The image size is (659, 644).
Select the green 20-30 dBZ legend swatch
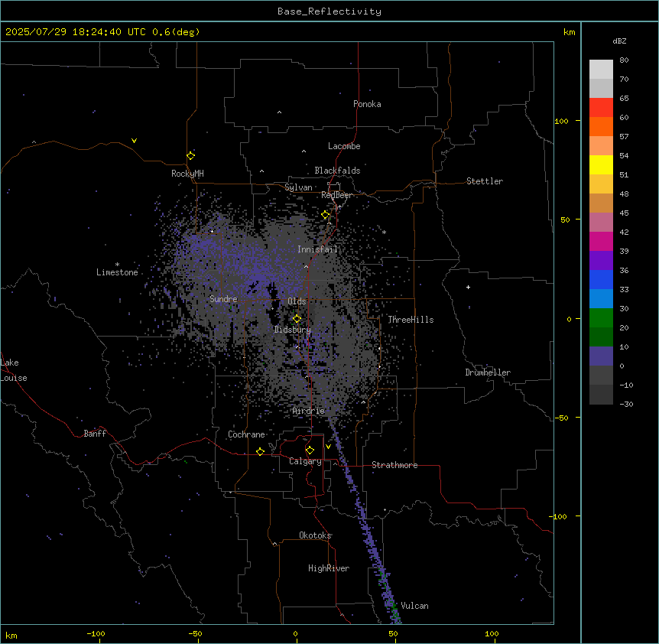tap(601, 318)
